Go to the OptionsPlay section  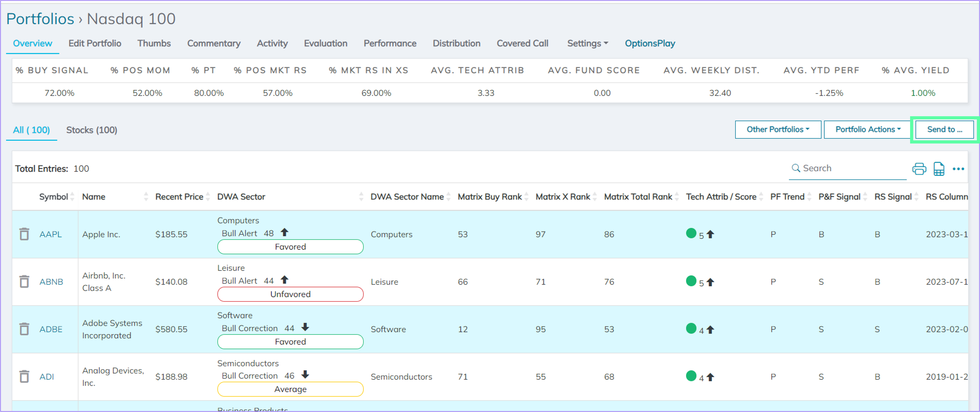650,43
